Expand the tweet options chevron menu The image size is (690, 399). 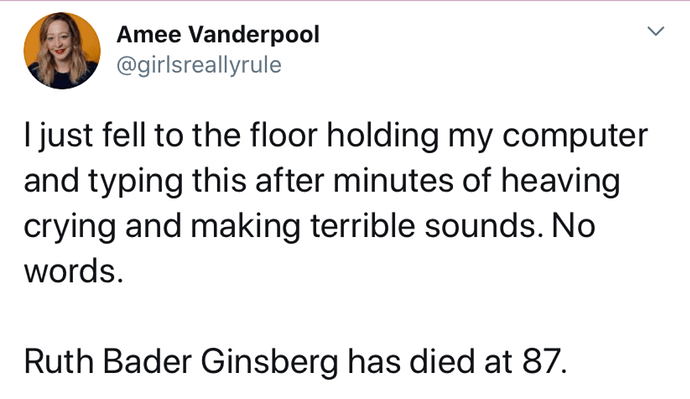tap(655, 31)
